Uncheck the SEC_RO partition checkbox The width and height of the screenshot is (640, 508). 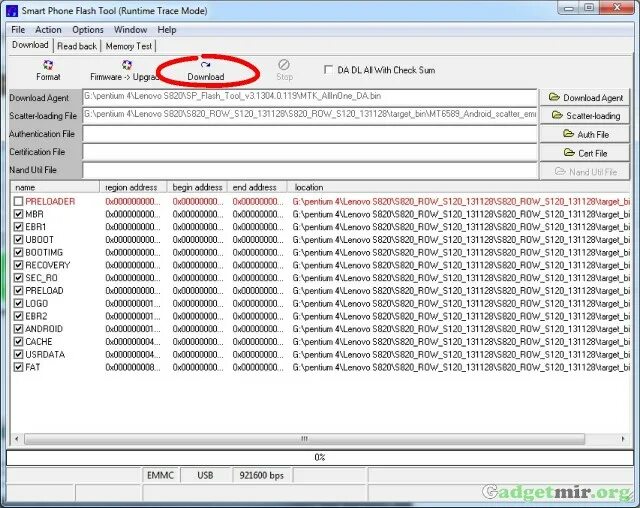click(18, 277)
